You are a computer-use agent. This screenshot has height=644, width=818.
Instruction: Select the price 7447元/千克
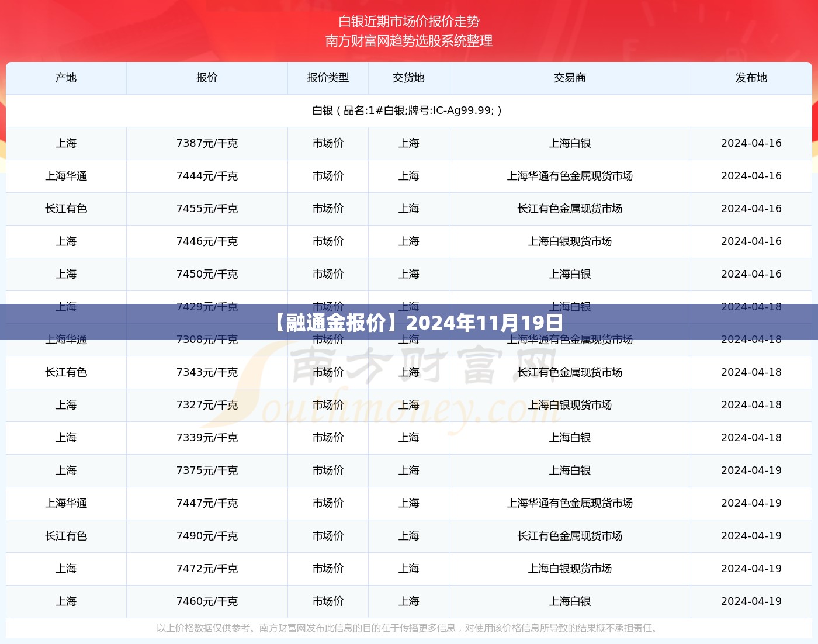coord(207,503)
